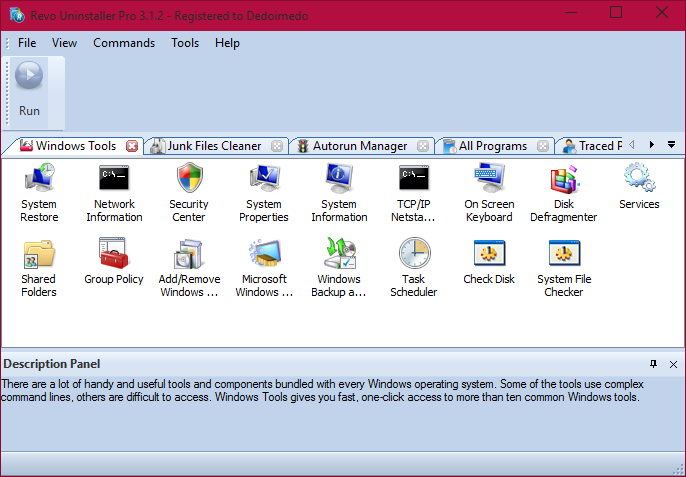Click the Description Panel title

[52, 364]
